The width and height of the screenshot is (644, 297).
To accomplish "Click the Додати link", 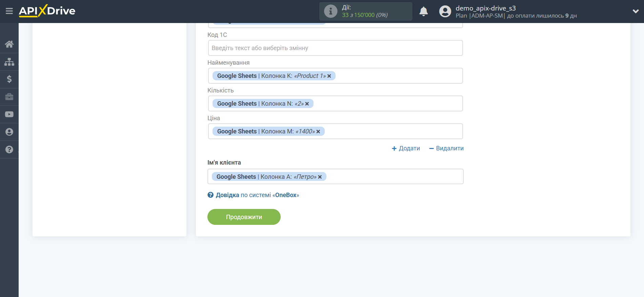I will [x=406, y=148].
